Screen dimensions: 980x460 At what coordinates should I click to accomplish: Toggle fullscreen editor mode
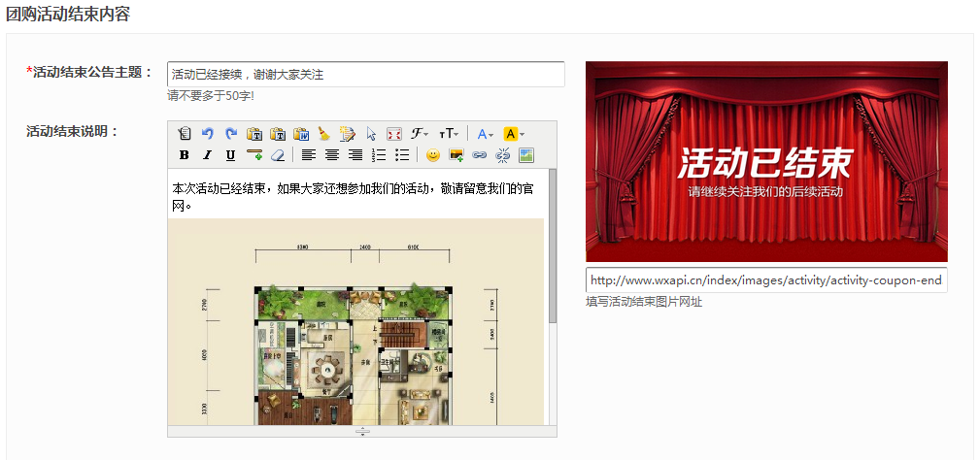click(394, 134)
